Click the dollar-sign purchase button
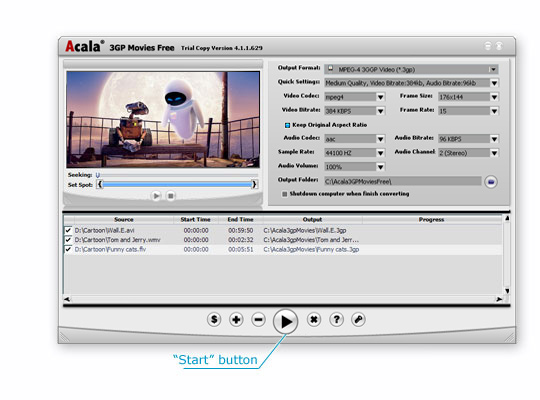The image size is (540, 400). click(214, 320)
